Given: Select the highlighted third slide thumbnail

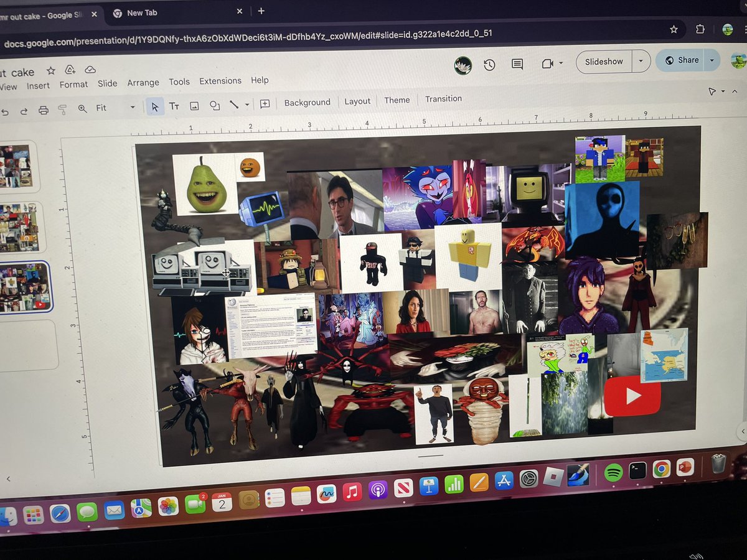Looking at the screenshot, I should tap(24, 287).
